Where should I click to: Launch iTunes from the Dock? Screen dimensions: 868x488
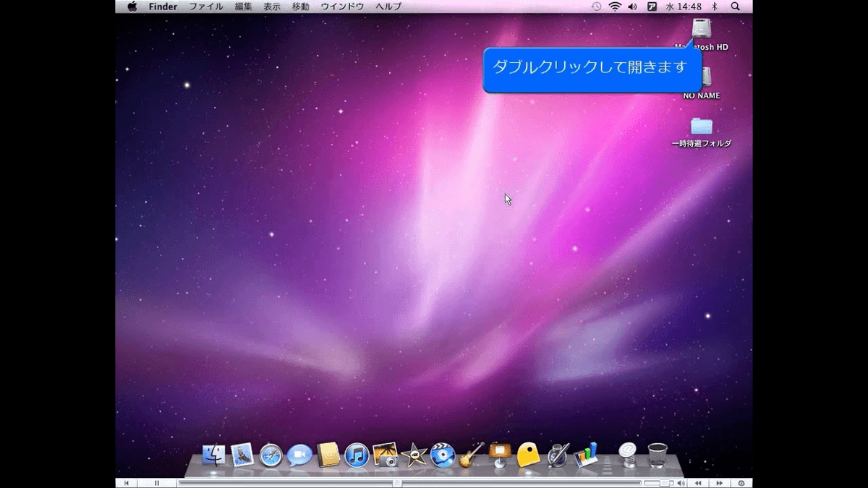coord(357,455)
